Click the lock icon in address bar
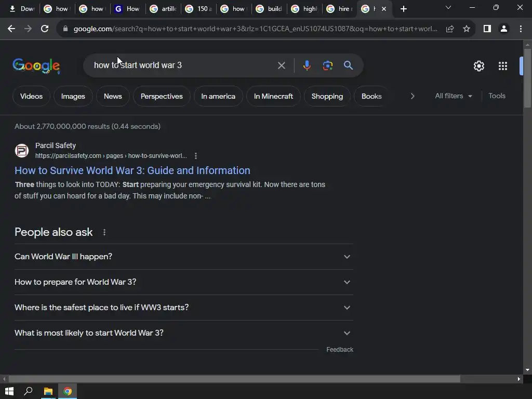 (x=65, y=29)
